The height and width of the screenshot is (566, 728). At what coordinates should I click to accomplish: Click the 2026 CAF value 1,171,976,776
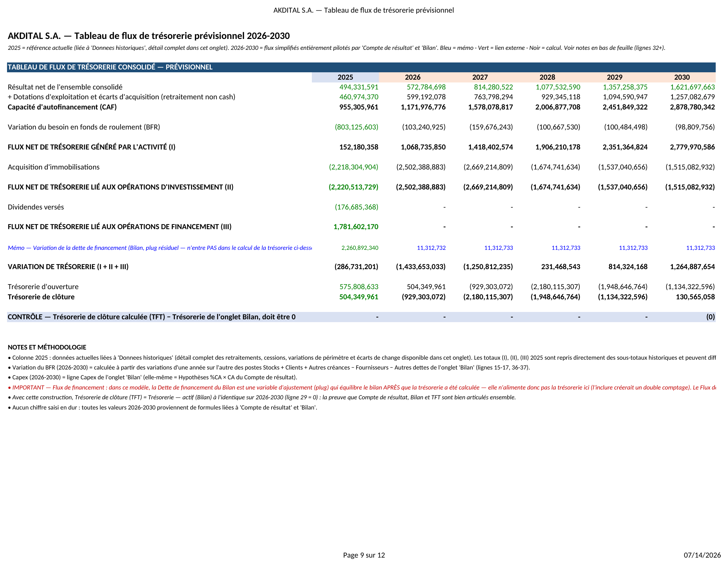tap(423, 107)
